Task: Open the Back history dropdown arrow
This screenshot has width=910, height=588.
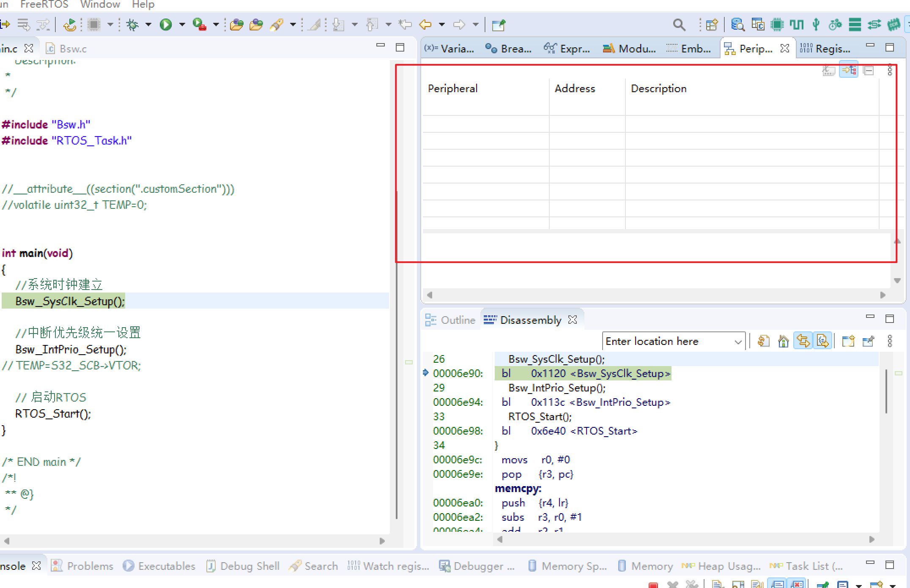Action: [442, 25]
